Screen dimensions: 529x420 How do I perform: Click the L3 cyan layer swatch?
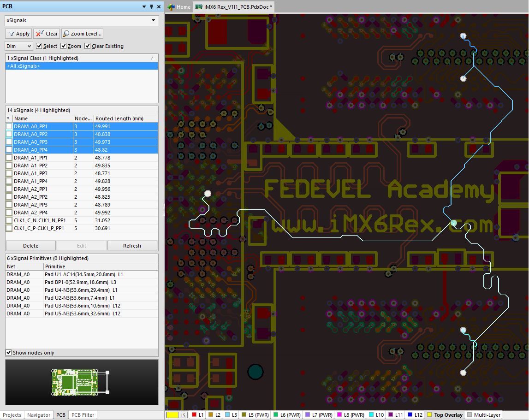tap(227, 415)
